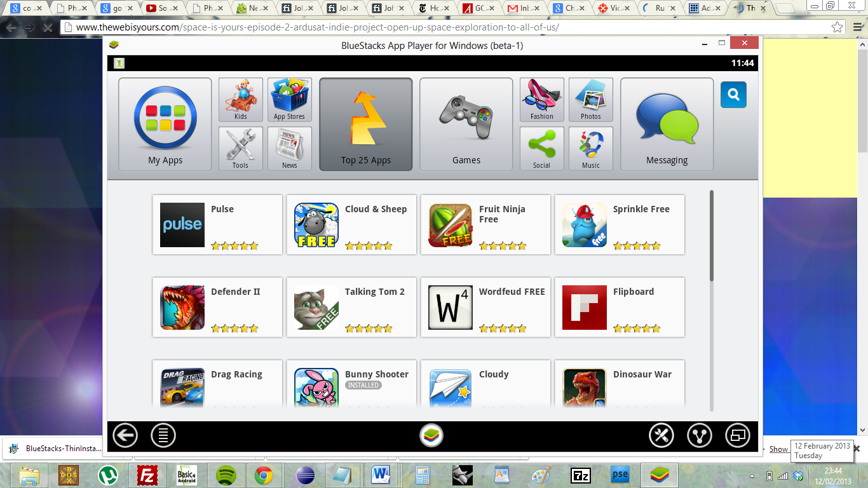This screenshot has width=868, height=488.
Task: Click the BlueStacks back arrow button
Action: coord(125,436)
